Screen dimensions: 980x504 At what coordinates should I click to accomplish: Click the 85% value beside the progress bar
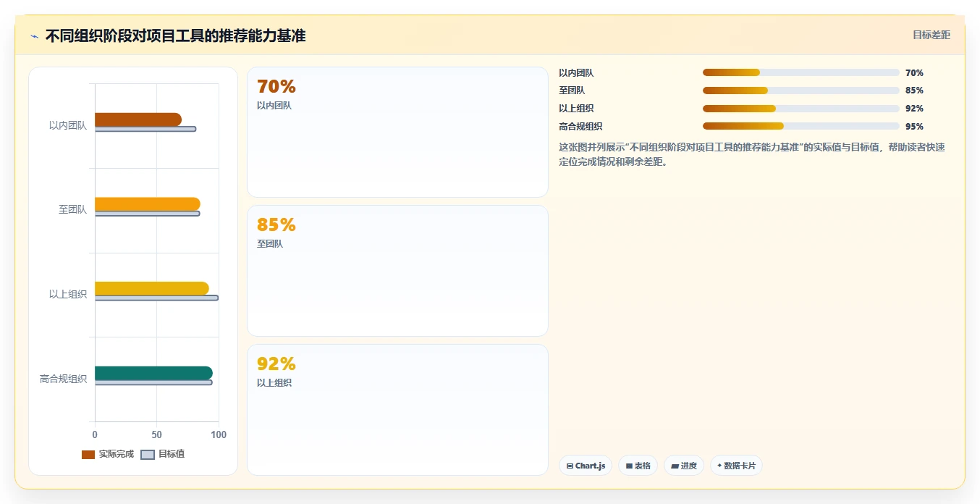[x=914, y=91]
